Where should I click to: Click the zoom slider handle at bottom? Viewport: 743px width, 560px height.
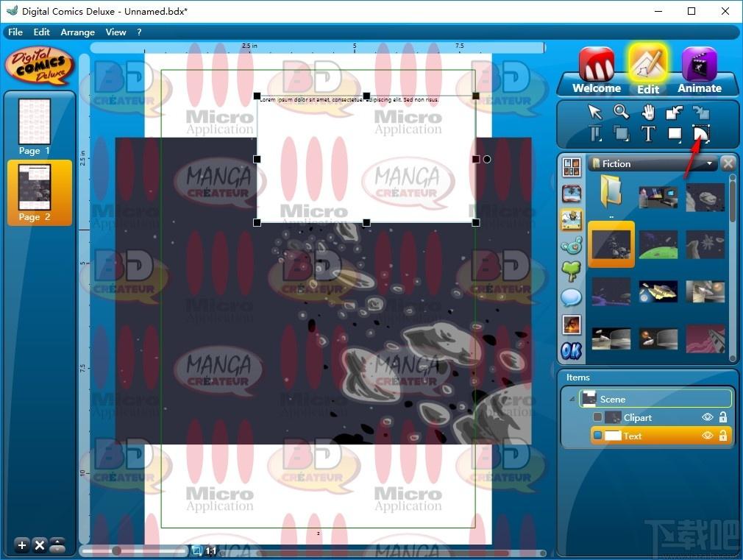pos(116,550)
